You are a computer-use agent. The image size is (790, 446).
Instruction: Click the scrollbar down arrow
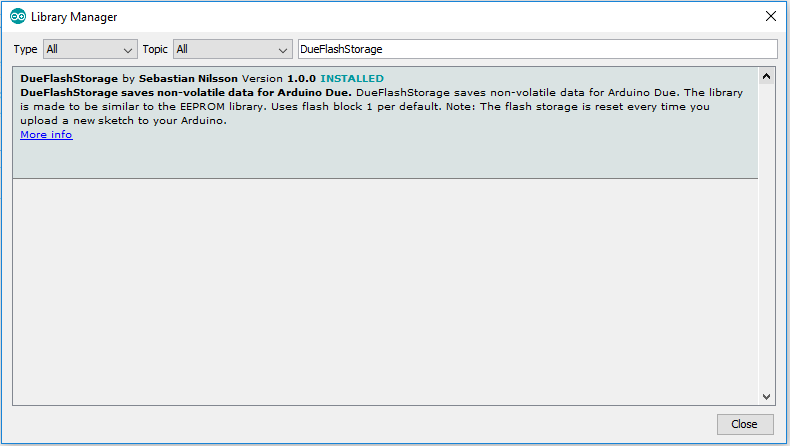[x=766, y=397]
